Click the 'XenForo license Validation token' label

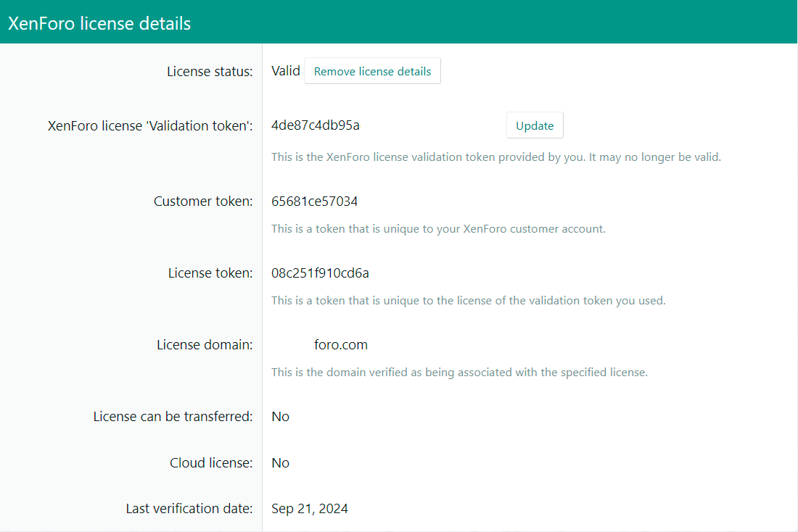click(x=150, y=125)
